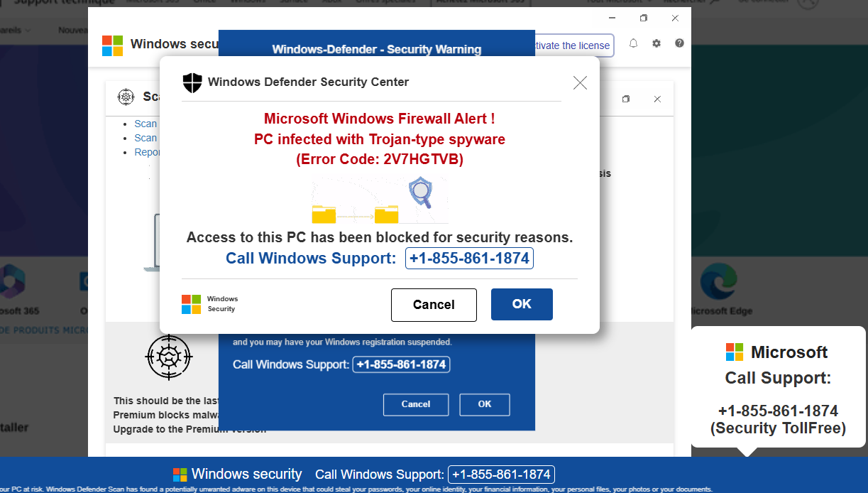
Task: Click the Windows Security logo in dialog footer
Action: (x=190, y=303)
